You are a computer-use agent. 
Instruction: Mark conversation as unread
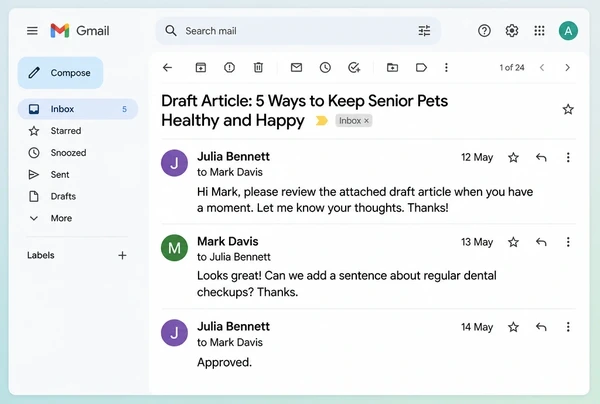[296, 68]
